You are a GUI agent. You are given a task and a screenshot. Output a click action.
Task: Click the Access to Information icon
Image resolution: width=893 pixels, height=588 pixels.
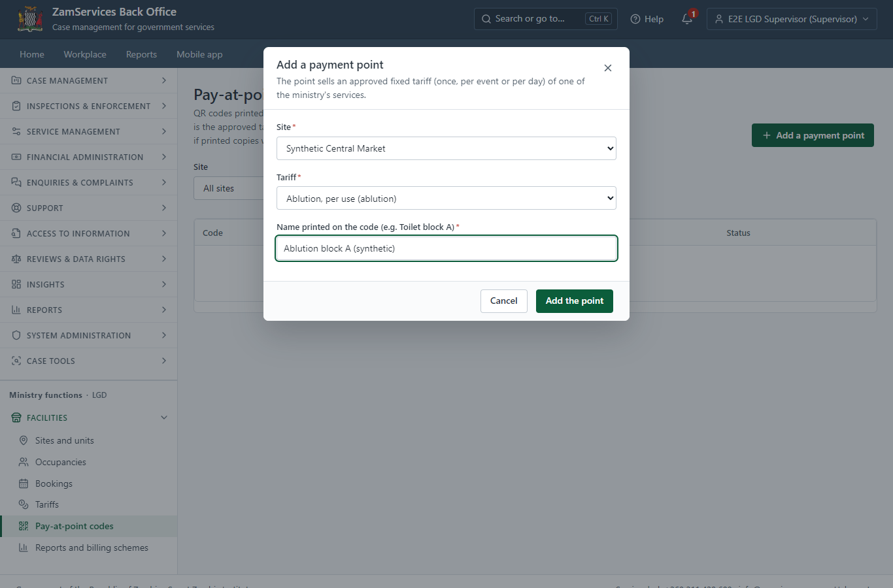(x=16, y=233)
